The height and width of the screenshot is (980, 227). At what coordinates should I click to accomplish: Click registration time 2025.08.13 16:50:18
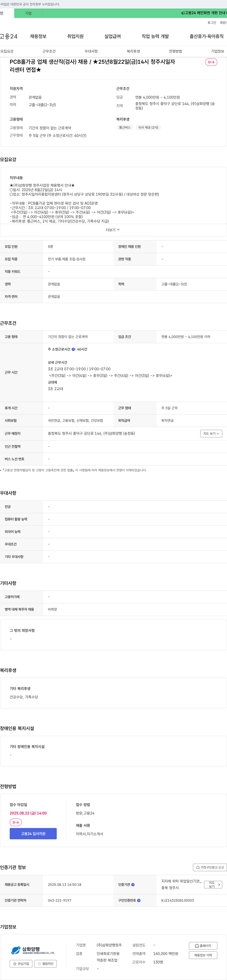point(64,884)
